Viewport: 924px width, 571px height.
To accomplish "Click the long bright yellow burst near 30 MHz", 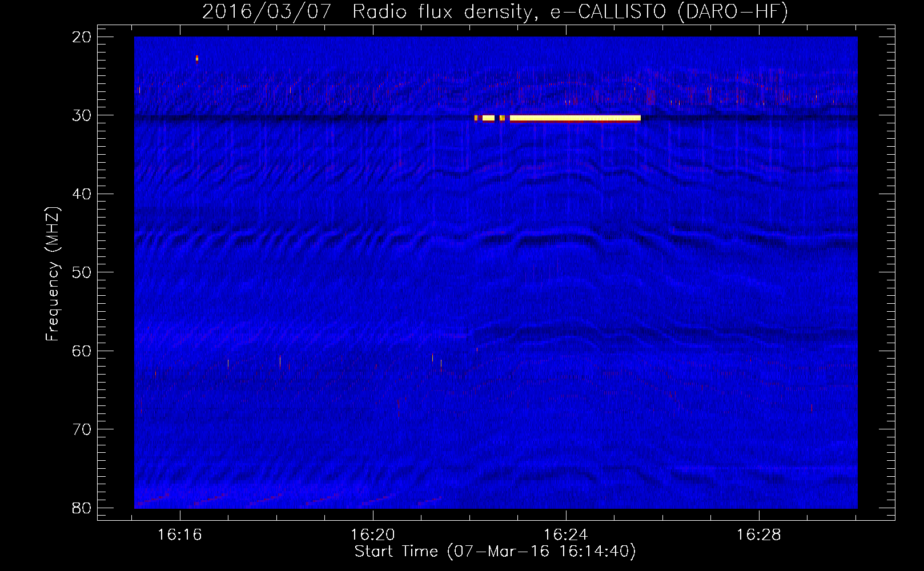I will tap(575, 119).
